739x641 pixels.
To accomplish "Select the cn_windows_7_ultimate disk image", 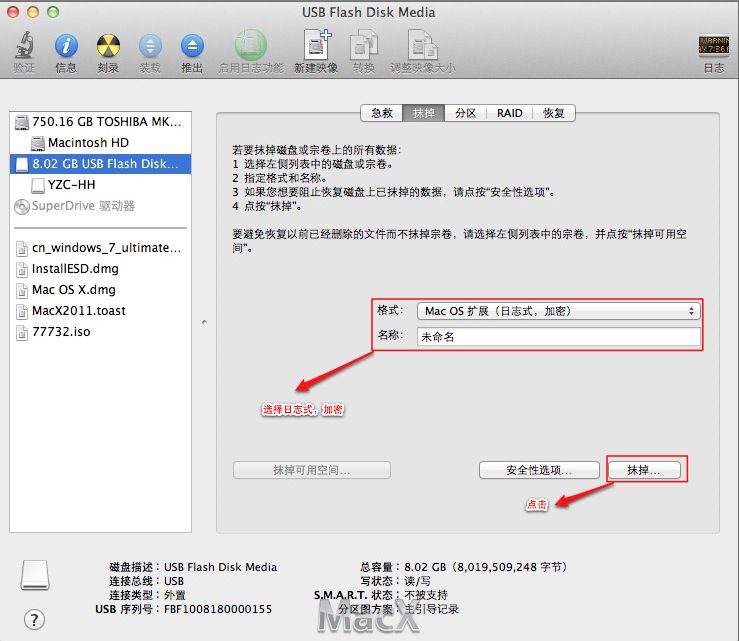I will (x=100, y=247).
